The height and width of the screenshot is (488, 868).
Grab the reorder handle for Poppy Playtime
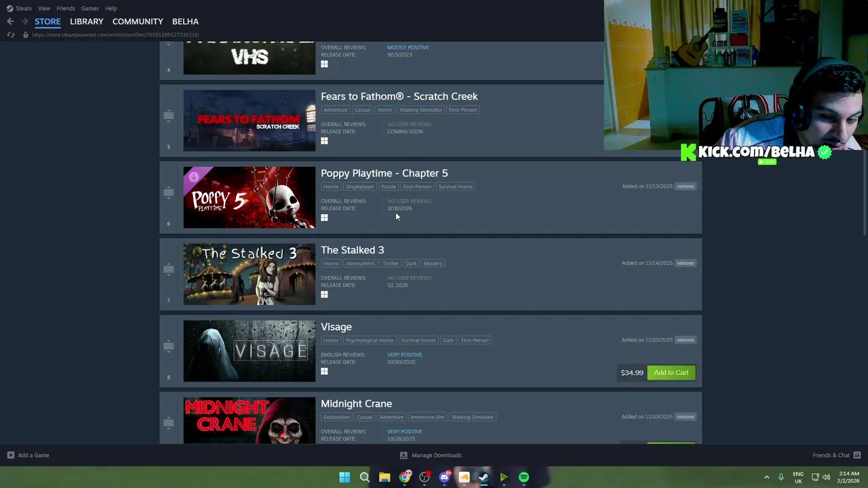point(168,192)
